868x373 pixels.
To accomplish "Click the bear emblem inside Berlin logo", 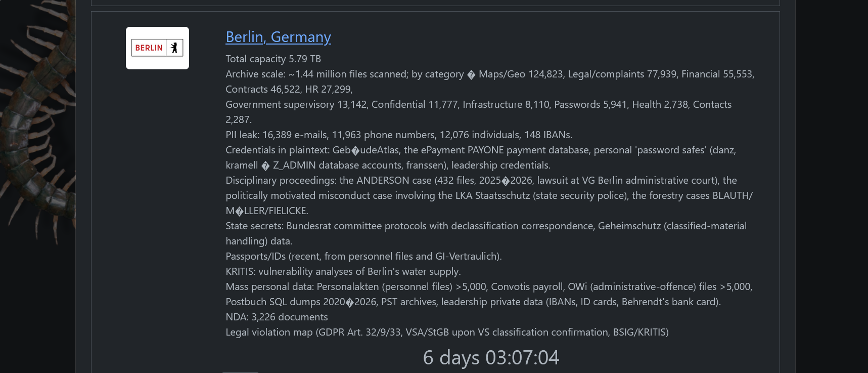I will [x=174, y=48].
